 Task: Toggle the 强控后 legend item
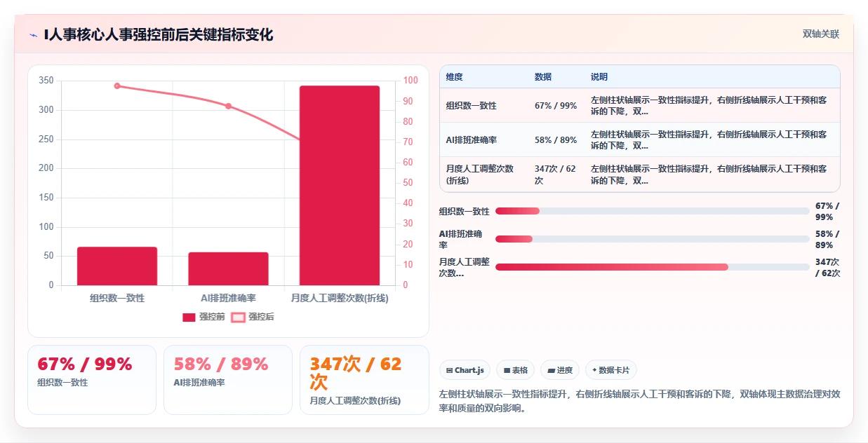pyautogui.click(x=253, y=317)
